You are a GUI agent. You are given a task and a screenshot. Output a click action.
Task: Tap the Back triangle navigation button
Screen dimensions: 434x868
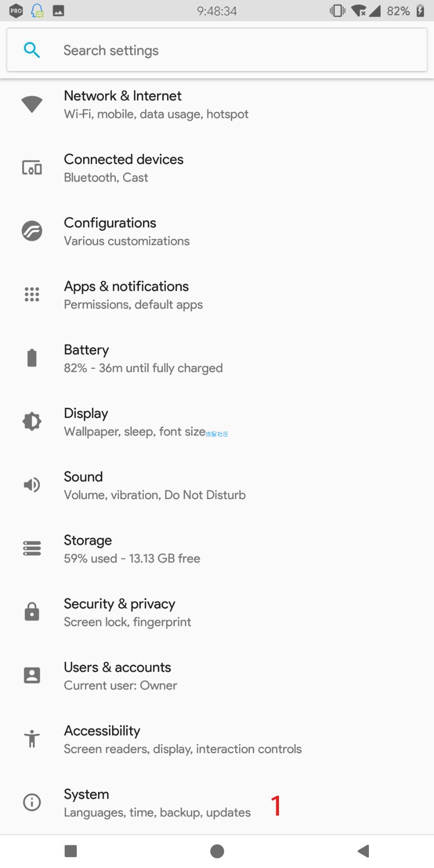(x=363, y=851)
